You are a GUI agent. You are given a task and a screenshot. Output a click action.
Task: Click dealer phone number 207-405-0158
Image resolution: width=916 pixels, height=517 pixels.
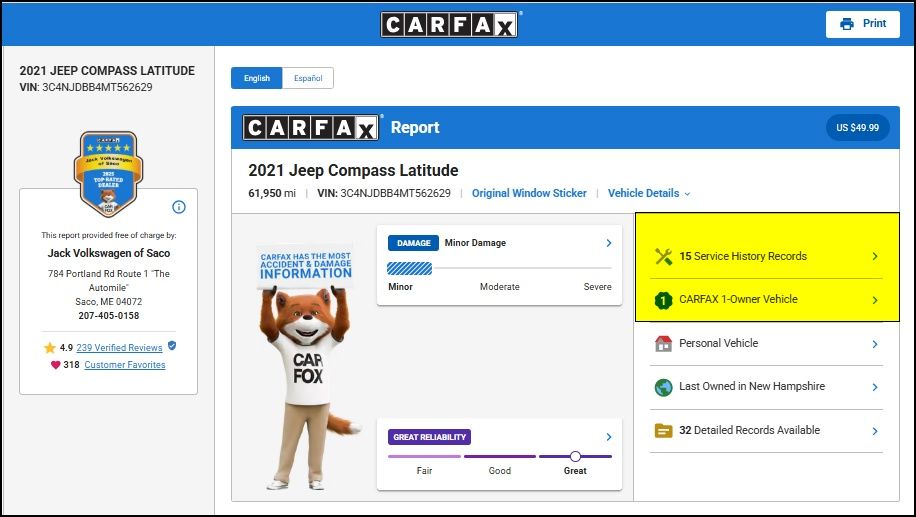point(109,315)
